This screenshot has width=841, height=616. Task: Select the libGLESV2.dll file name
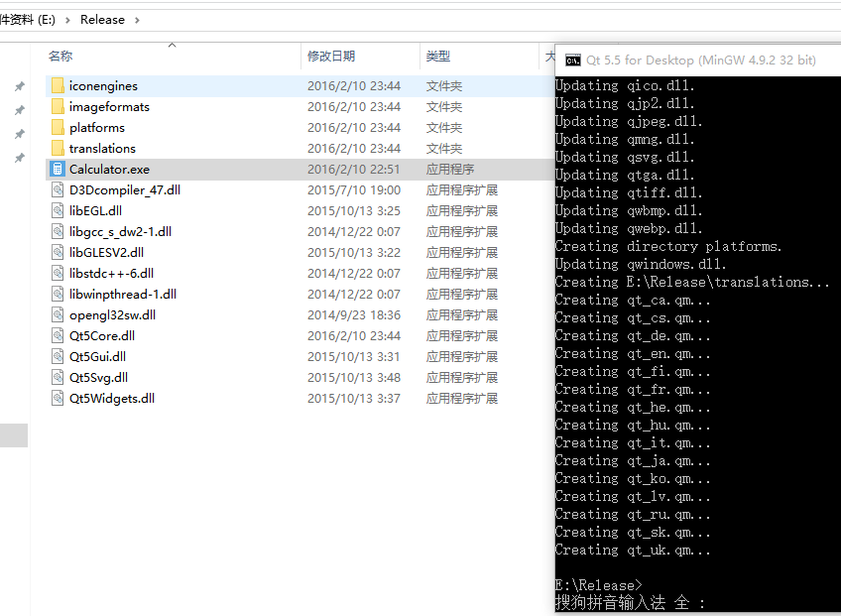(107, 253)
